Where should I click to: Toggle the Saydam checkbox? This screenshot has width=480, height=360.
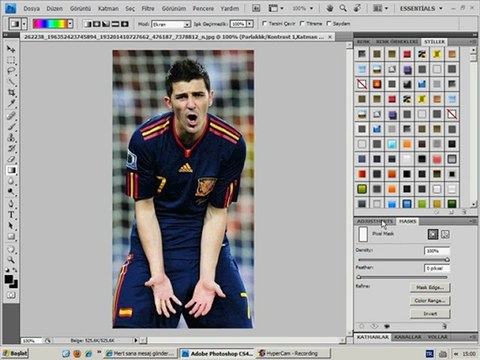point(329,23)
